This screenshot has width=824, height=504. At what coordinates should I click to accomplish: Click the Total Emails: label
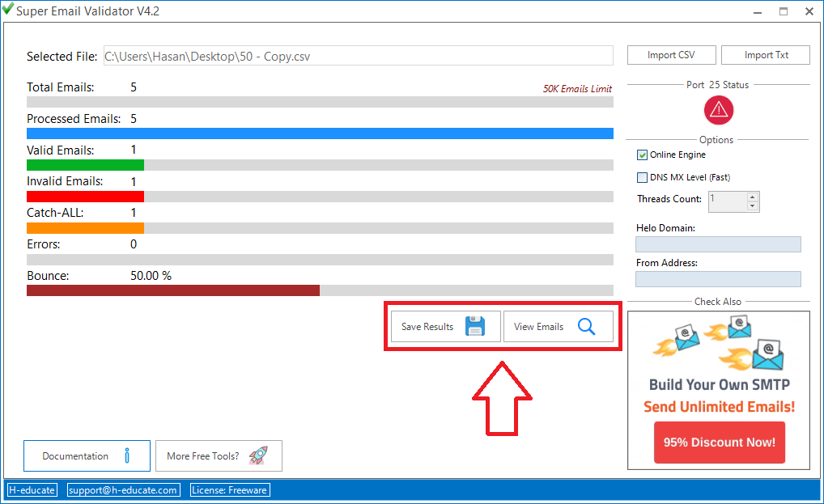point(61,87)
